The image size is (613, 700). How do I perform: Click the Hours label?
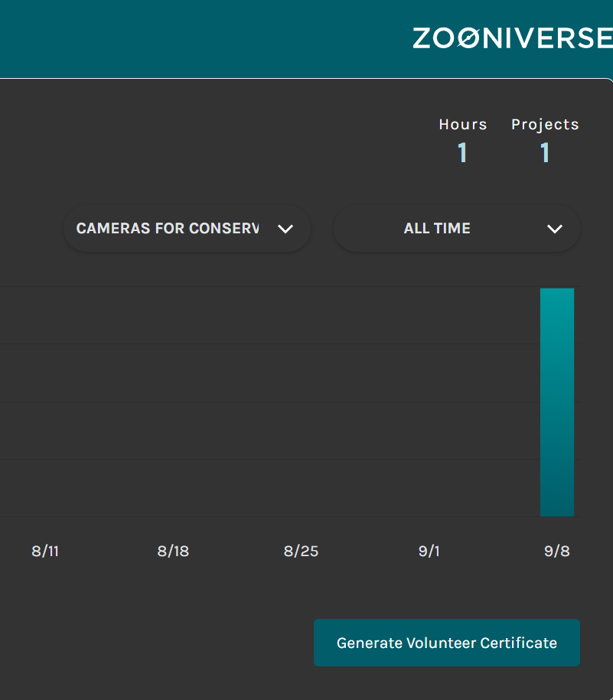(462, 125)
